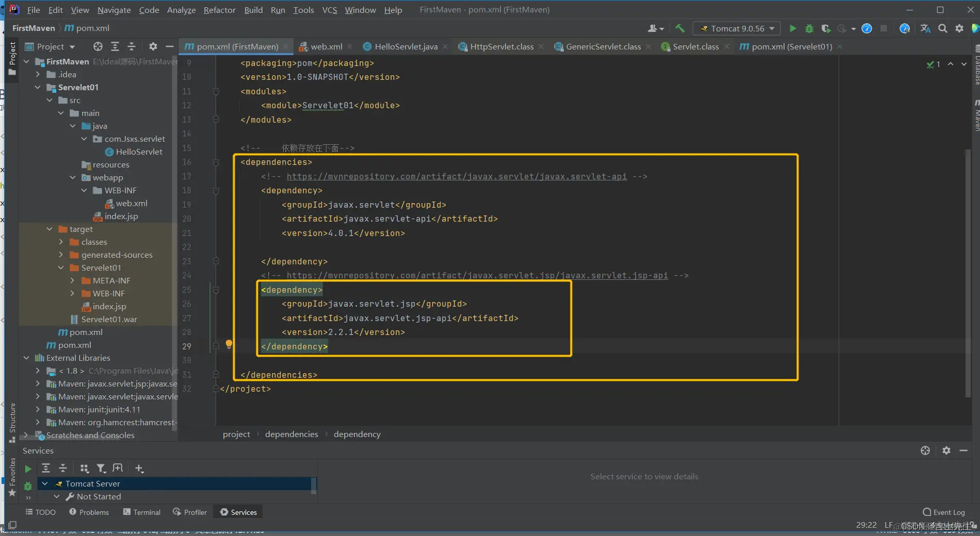The width and height of the screenshot is (980, 536).
Task: Toggle the Favorites side tool window
Action: pyautogui.click(x=12, y=477)
